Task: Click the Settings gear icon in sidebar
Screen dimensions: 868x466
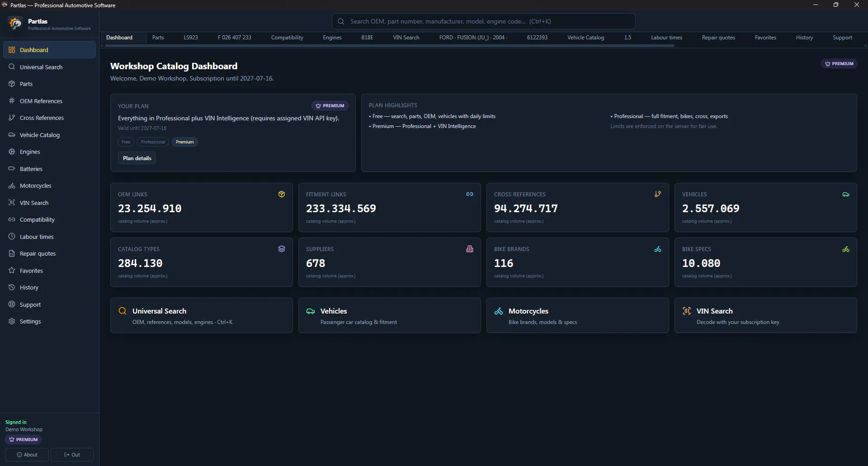Action: (x=12, y=321)
